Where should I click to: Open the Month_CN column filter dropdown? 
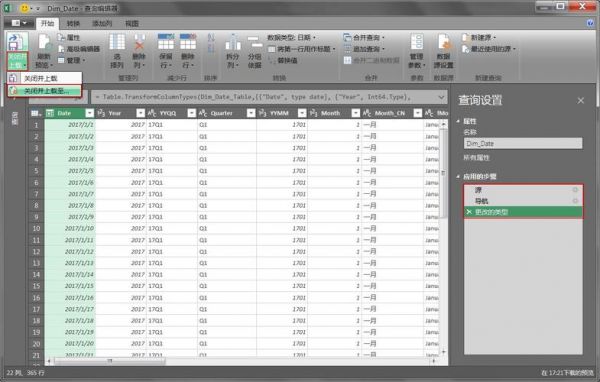(418, 113)
